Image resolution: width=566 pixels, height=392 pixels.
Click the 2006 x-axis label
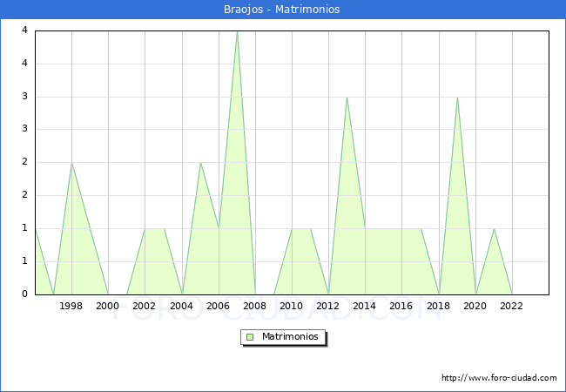point(218,306)
